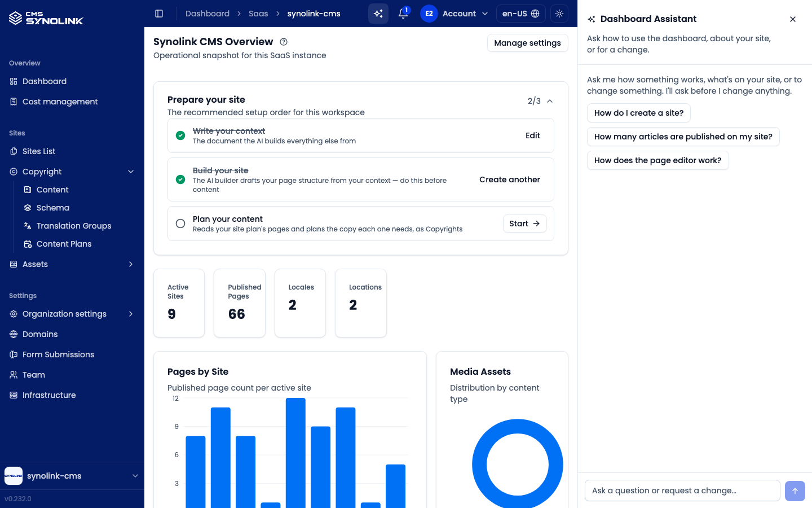Open Content under Copyright
This screenshot has width=812, height=508.
79,190
